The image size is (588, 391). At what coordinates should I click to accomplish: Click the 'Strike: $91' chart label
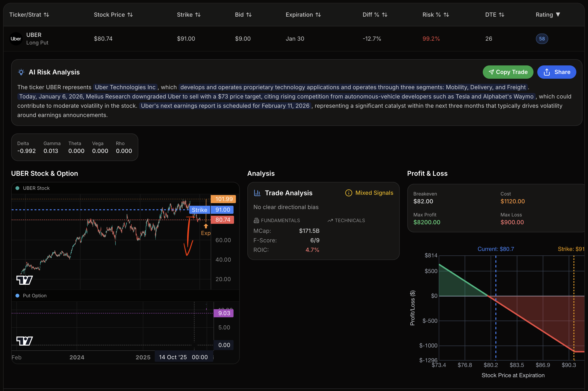[571, 249]
